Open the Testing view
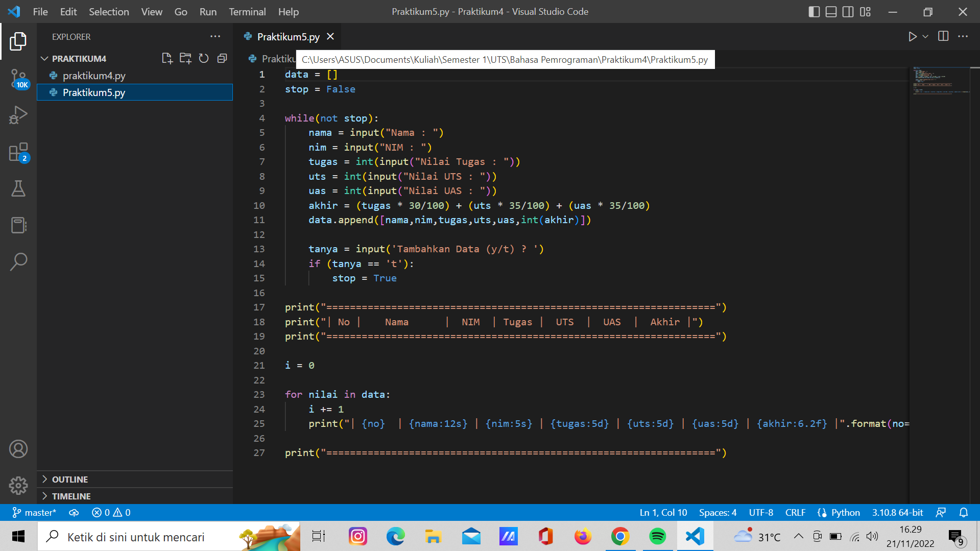The image size is (980, 551). click(18, 188)
